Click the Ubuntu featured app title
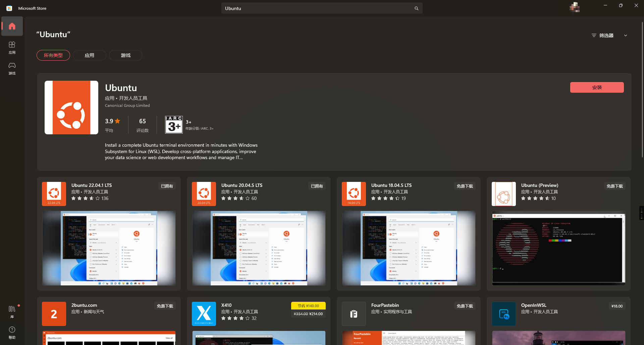Screen dimensions: 644x345 coord(121,88)
